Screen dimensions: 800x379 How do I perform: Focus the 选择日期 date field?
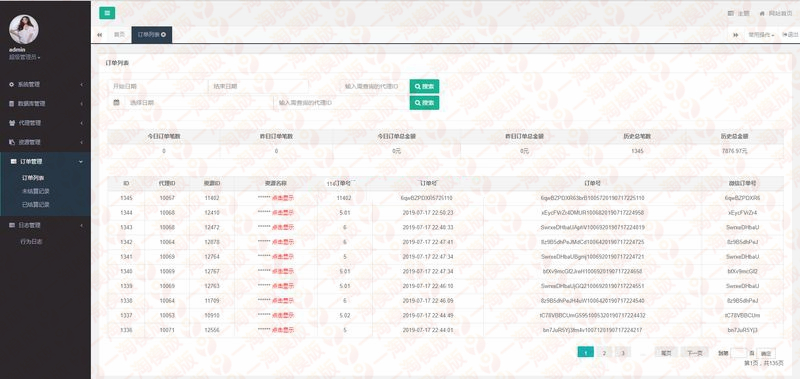click(199, 103)
